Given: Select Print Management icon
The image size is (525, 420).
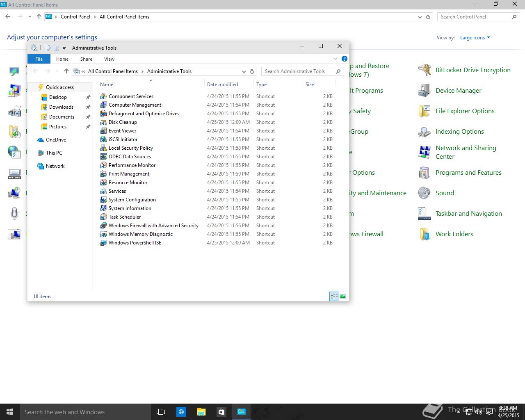Looking at the screenshot, I should click(104, 174).
